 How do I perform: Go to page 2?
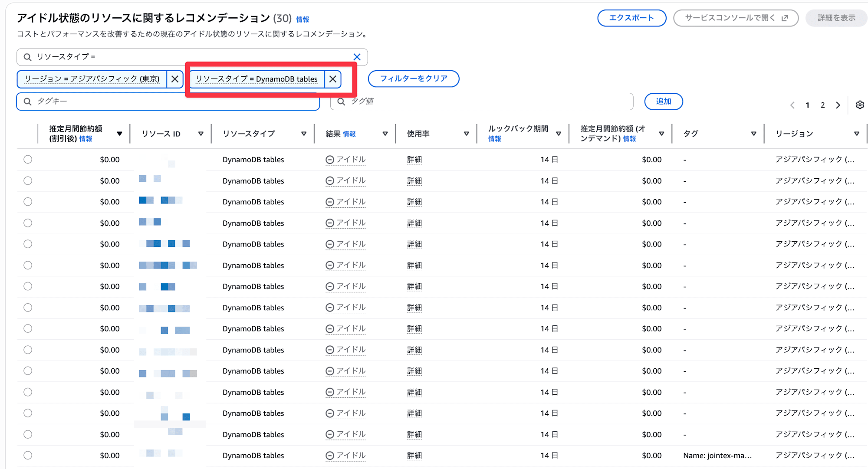(822, 105)
